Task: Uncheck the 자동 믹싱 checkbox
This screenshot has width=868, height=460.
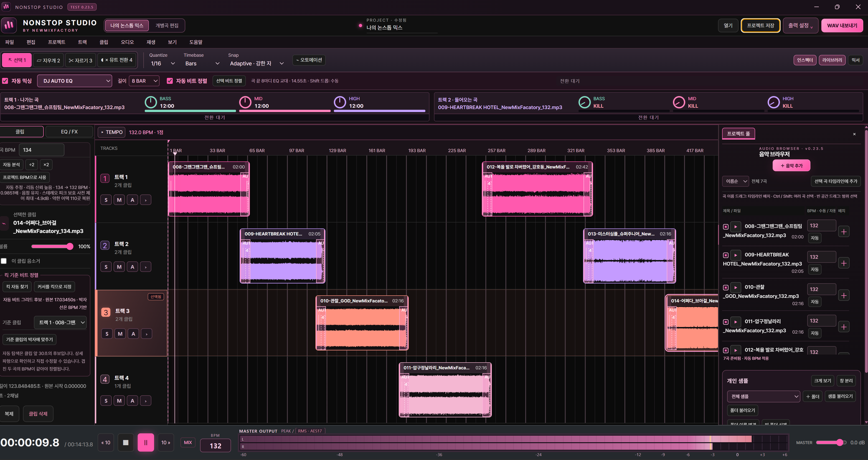Action: pyautogui.click(x=5, y=81)
